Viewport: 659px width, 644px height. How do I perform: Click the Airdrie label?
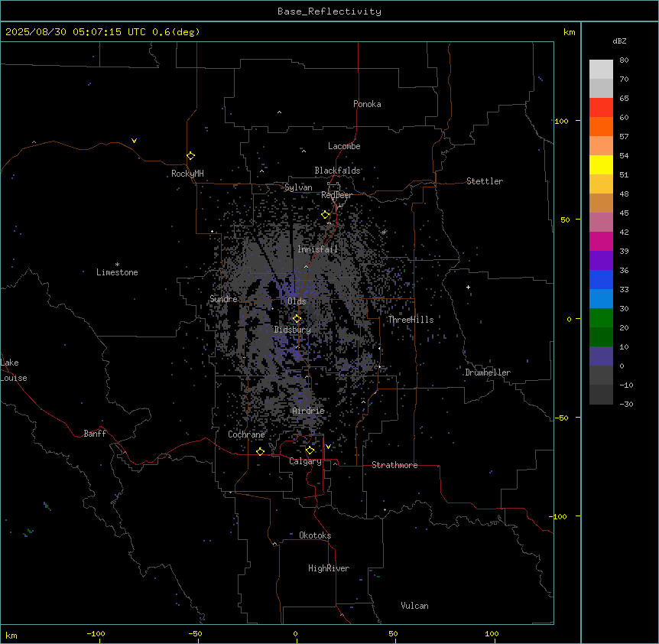pos(309,411)
